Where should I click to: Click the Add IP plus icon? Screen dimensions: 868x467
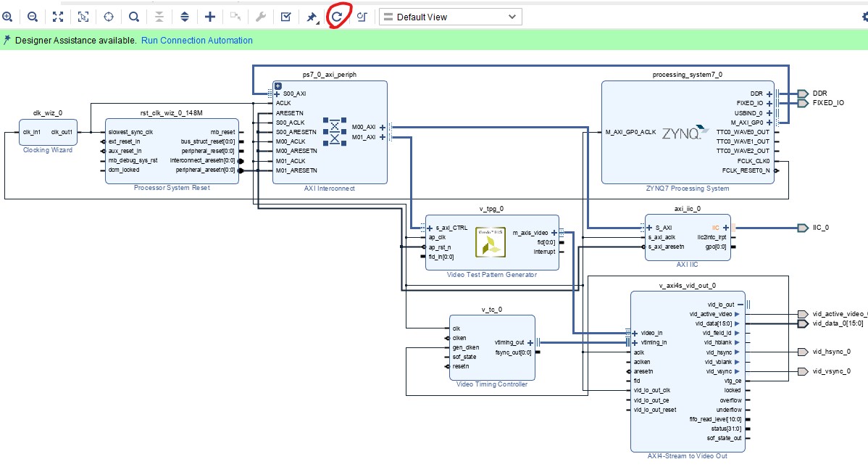tap(210, 17)
